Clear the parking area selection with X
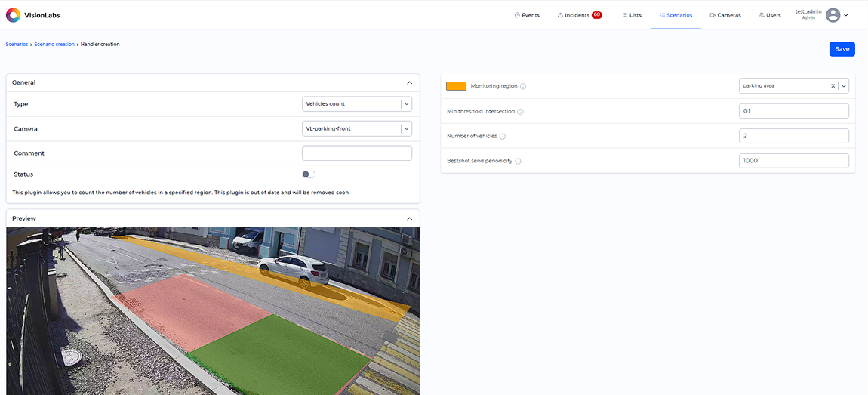The height and width of the screenshot is (395, 868). pos(833,86)
